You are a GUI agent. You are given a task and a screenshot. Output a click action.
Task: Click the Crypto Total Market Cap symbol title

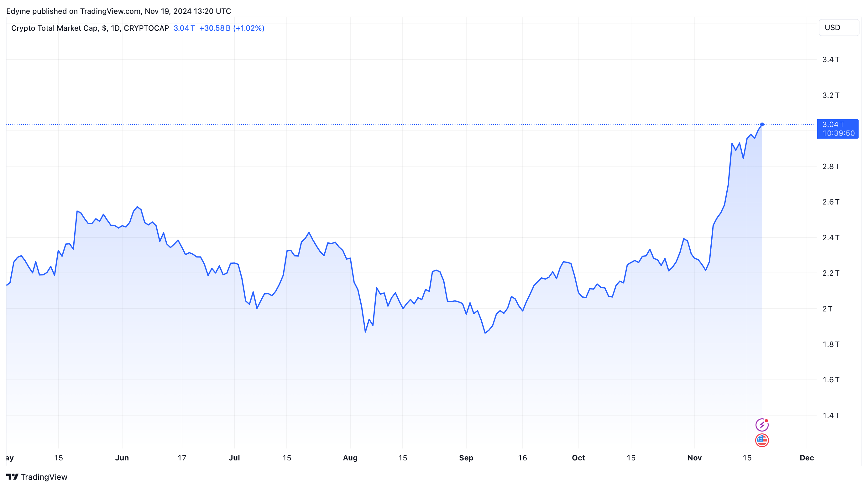[54, 28]
